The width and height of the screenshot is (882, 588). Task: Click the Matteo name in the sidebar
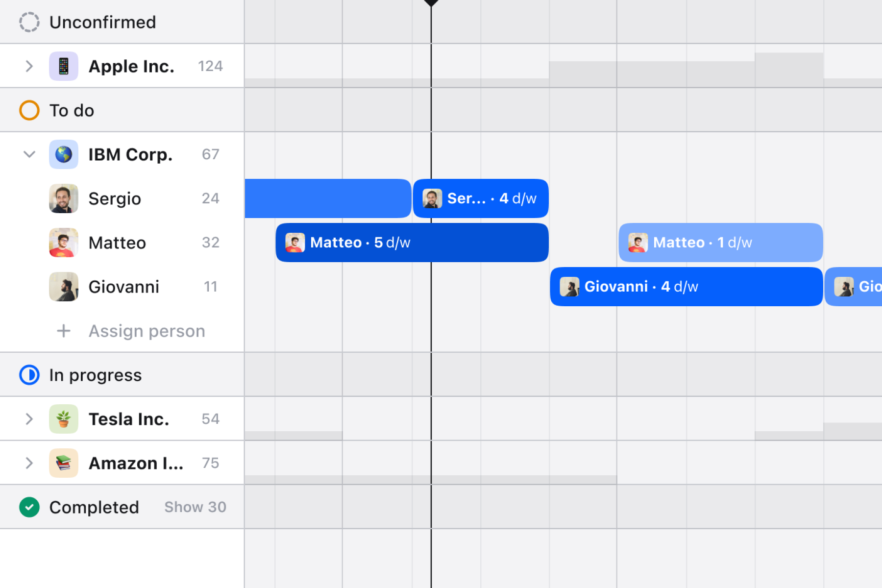click(117, 243)
